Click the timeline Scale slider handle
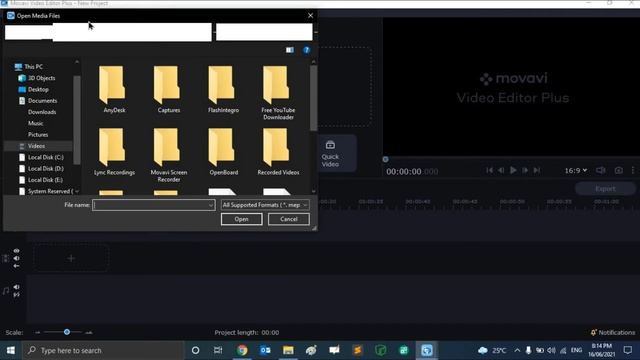The height and width of the screenshot is (360, 640). [x=67, y=332]
